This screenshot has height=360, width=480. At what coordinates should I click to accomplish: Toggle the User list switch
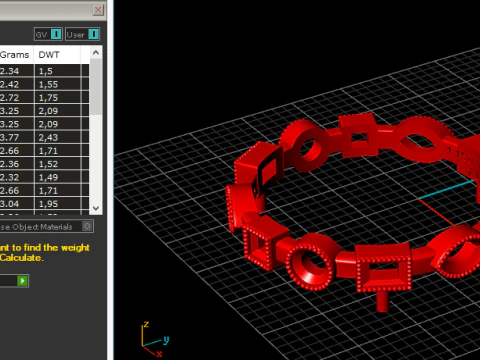(94, 34)
